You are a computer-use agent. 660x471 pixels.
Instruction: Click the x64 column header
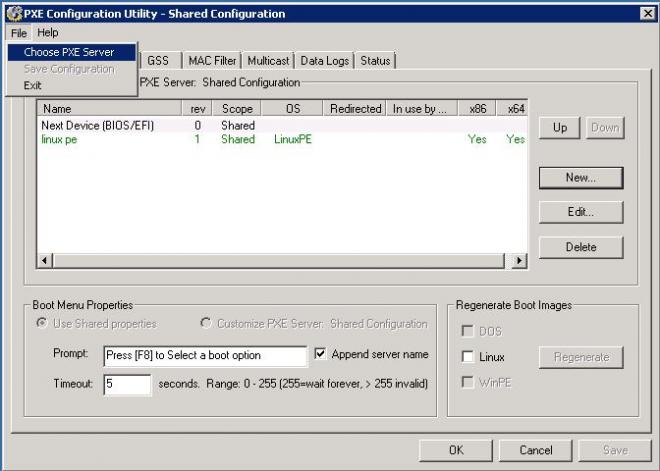[x=512, y=109]
